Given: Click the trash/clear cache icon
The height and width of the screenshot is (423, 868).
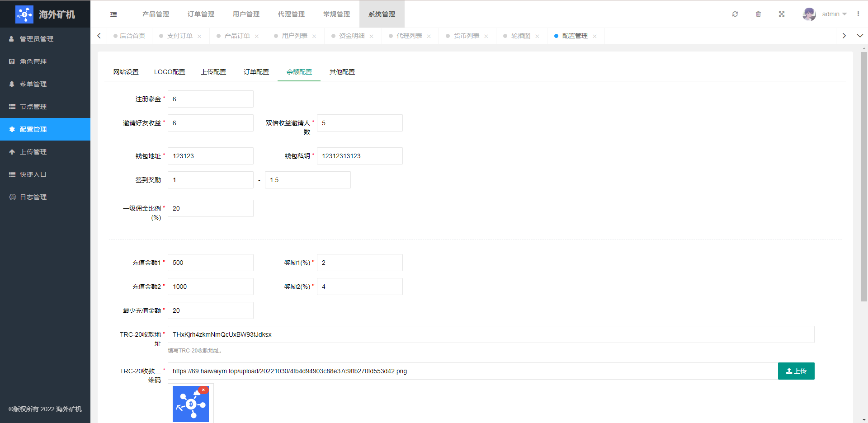Looking at the screenshot, I should [x=759, y=14].
